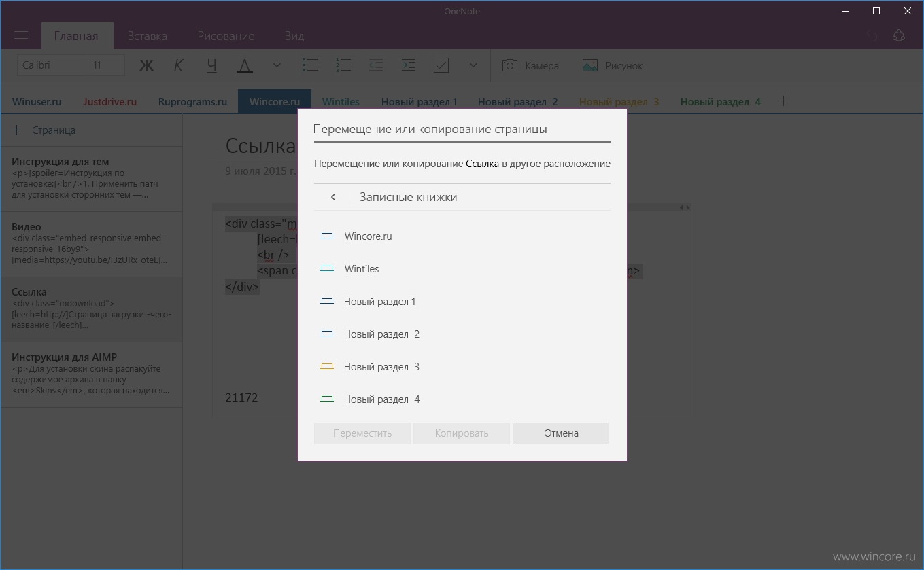Viewport: 924px width, 570px height.
Task: Open the Wintiles section tab
Action: (341, 101)
